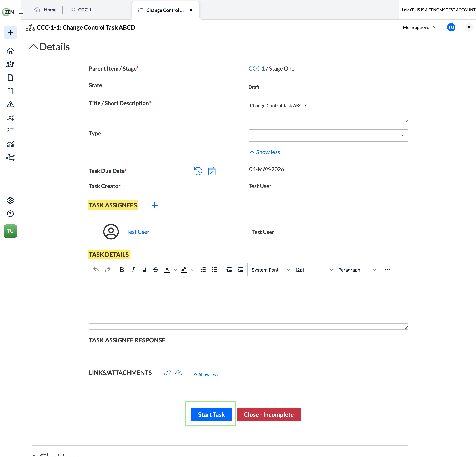Open the clipboard checklist icon in sidebar
The height and width of the screenshot is (457, 476).
point(10,91)
